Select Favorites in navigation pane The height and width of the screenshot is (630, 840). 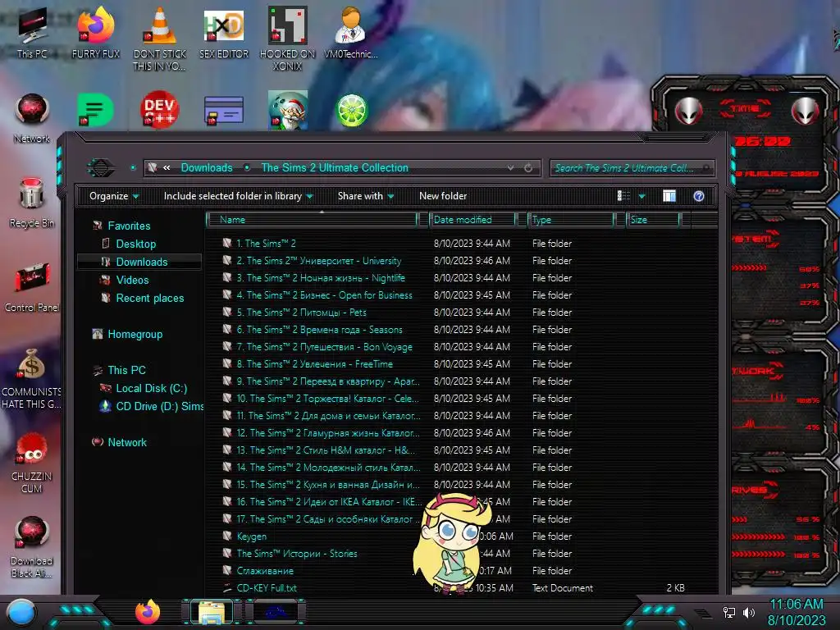point(129,226)
